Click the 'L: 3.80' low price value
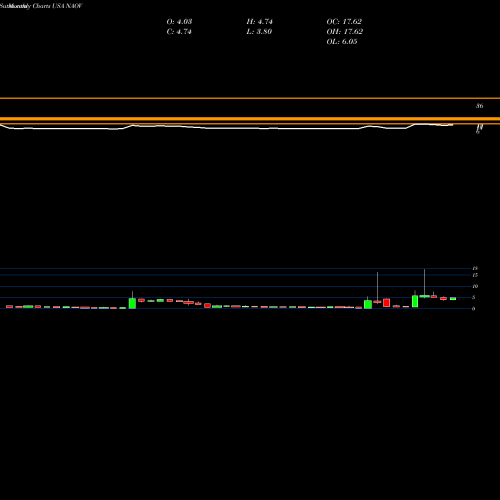The width and height of the screenshot is (500, 500). [x=259, y=32]
